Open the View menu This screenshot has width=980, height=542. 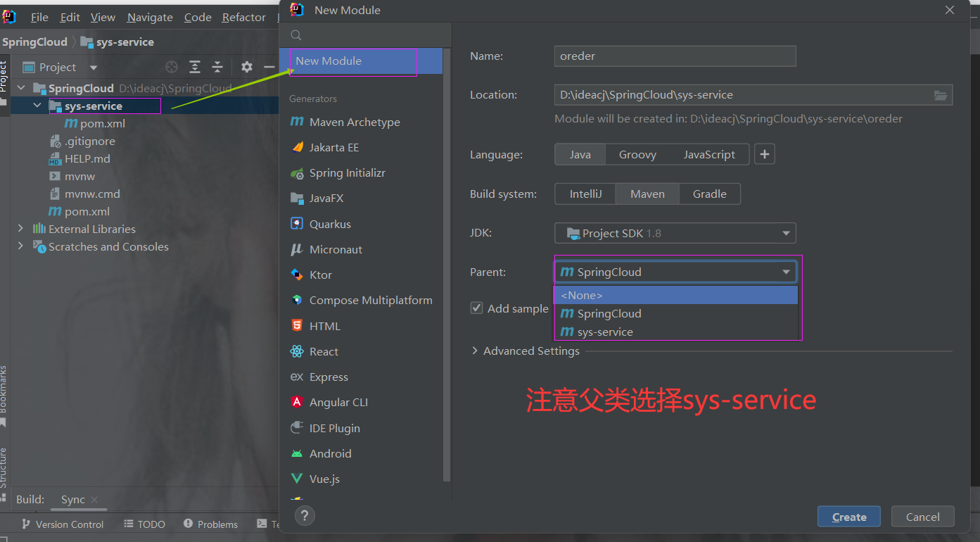tap(103, 17)
